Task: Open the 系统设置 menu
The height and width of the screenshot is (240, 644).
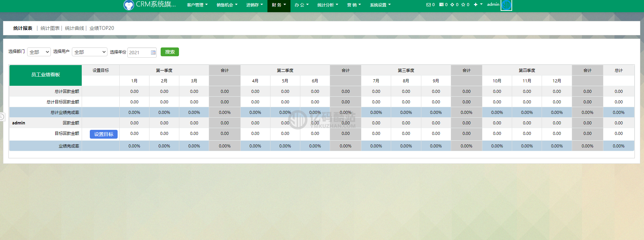Action: coord(380,5)
